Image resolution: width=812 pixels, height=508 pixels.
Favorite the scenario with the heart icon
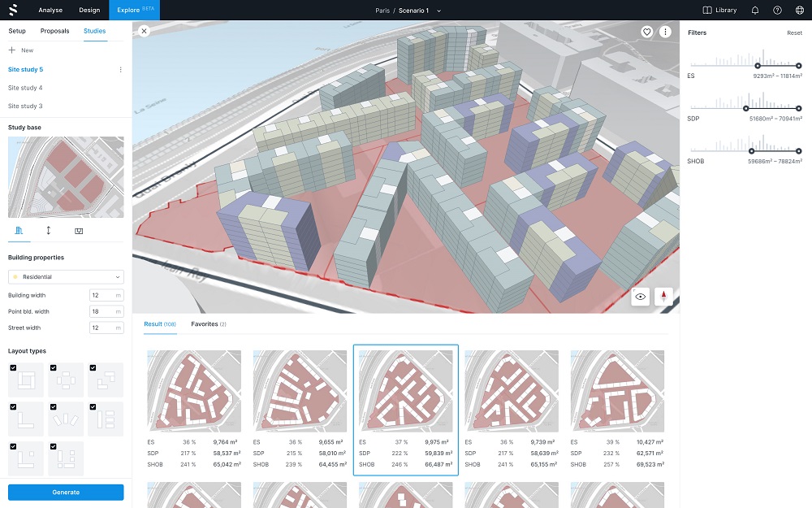647,32
